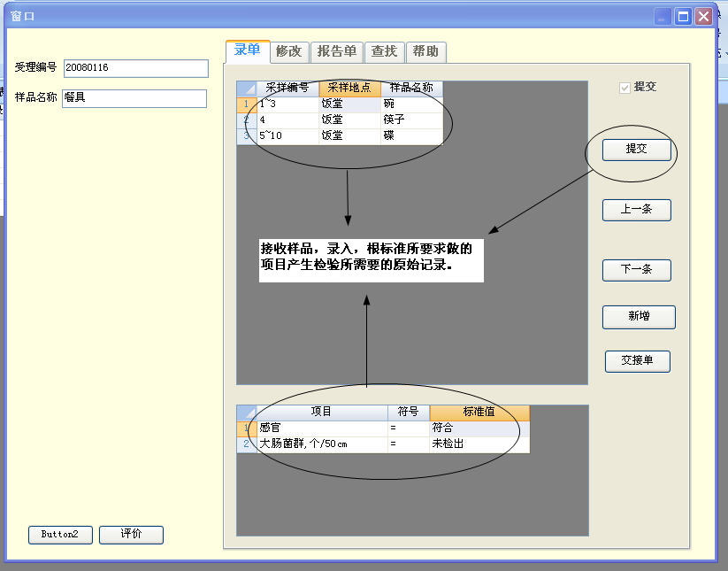
Task: Go to previous record with 上一条
Action: [x=636, y=210]
